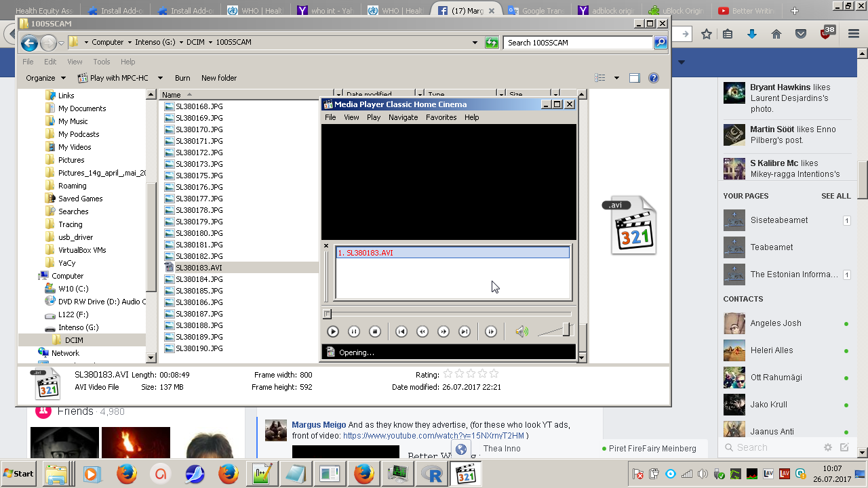Image resolution: width=868 pixels, height=488 pixels.
Task: Pause the video in Media Player Classic
Action: point(354,331)
